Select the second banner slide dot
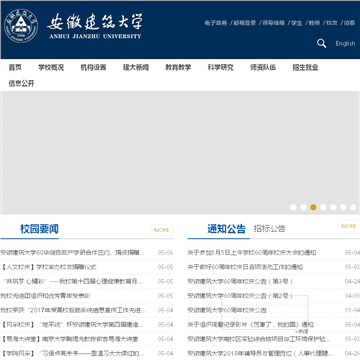The width and height of the screenshot is (360, 360). (303, 207)
